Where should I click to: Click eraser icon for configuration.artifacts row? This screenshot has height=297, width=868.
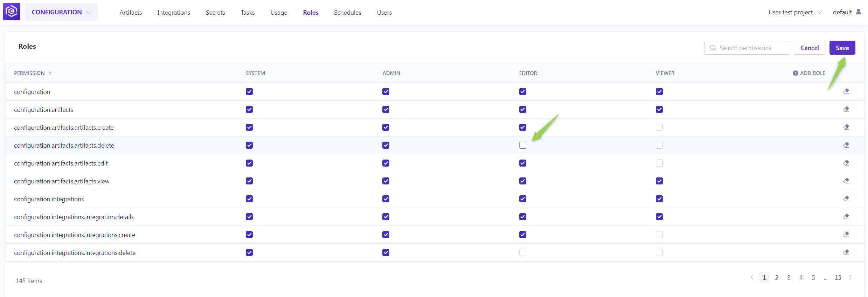point(846,109)
